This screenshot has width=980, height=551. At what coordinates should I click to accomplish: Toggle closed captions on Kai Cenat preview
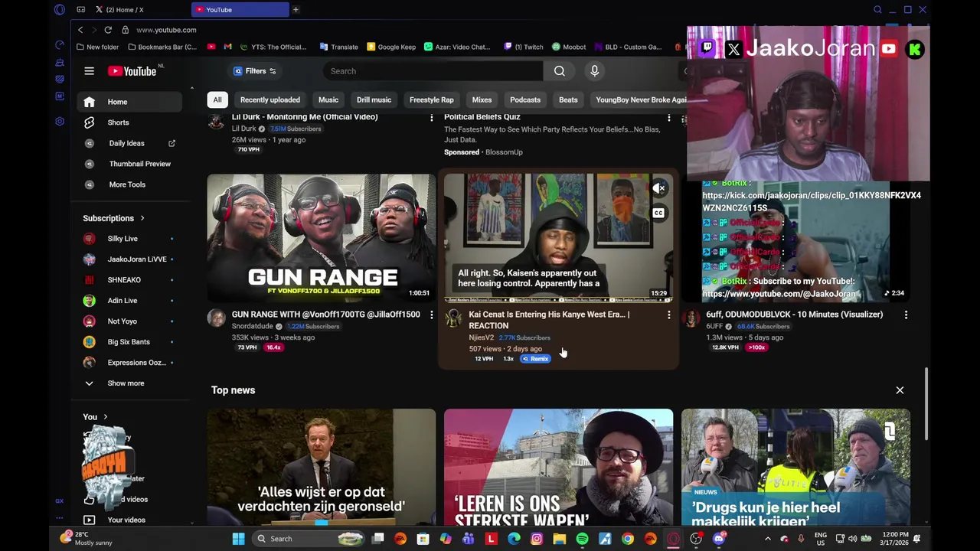658,214
